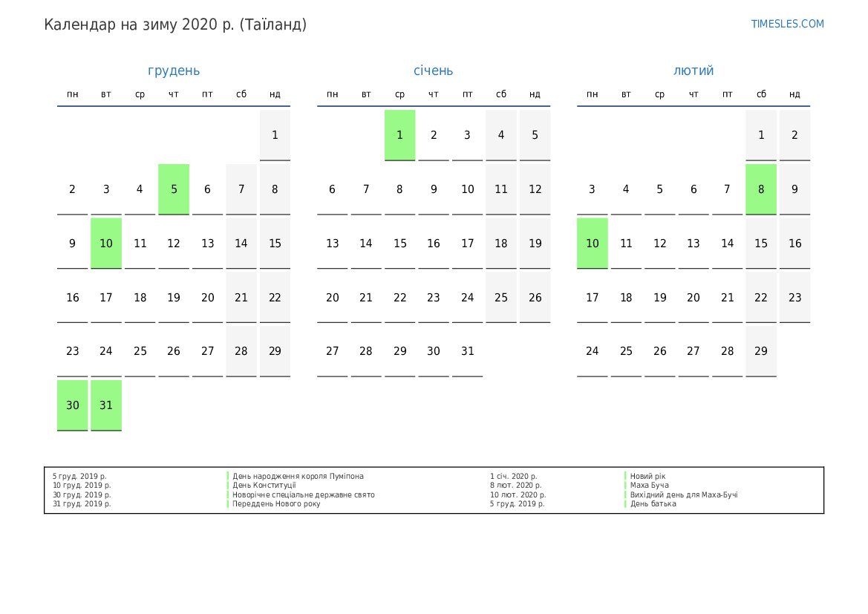Click green swatch beside 'День батька'
The image size is (868, 614).
coord(625,504)
